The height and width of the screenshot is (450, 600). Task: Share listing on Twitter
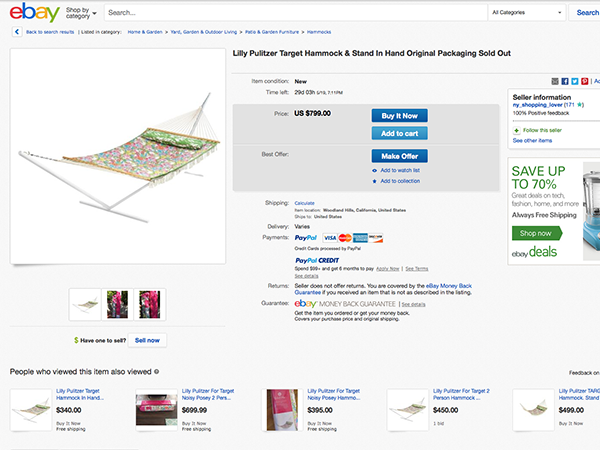coord(573,80)
